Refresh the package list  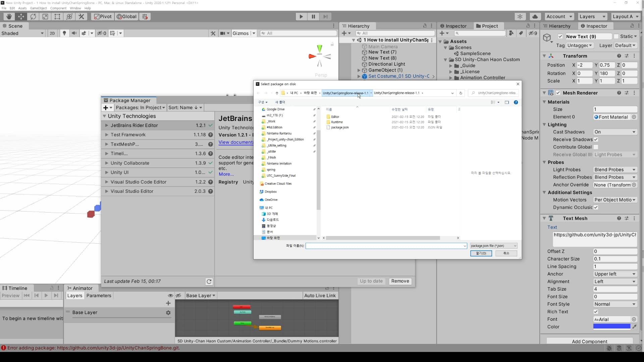pyautogui.click(x=209, y=281)
